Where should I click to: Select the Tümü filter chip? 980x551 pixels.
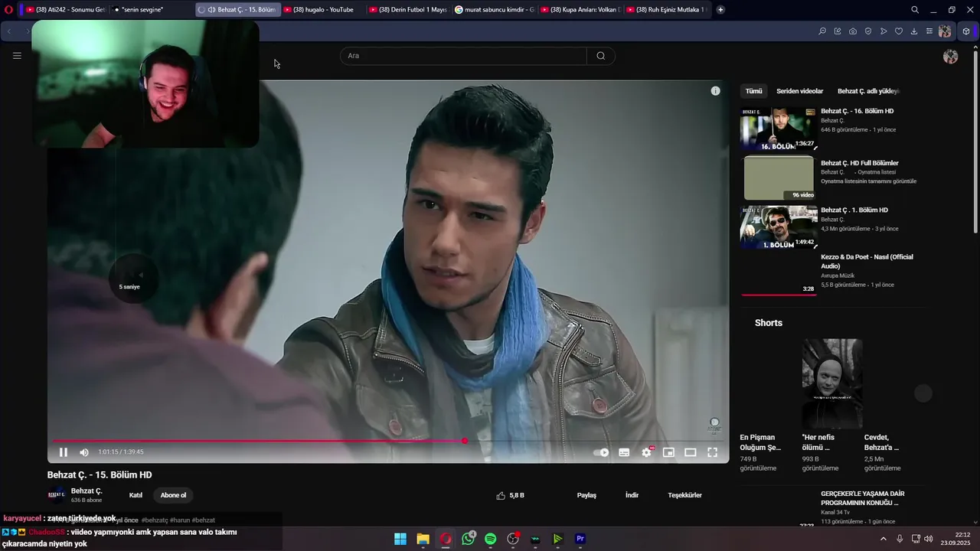pyautogui.click(x=754, y=91)
